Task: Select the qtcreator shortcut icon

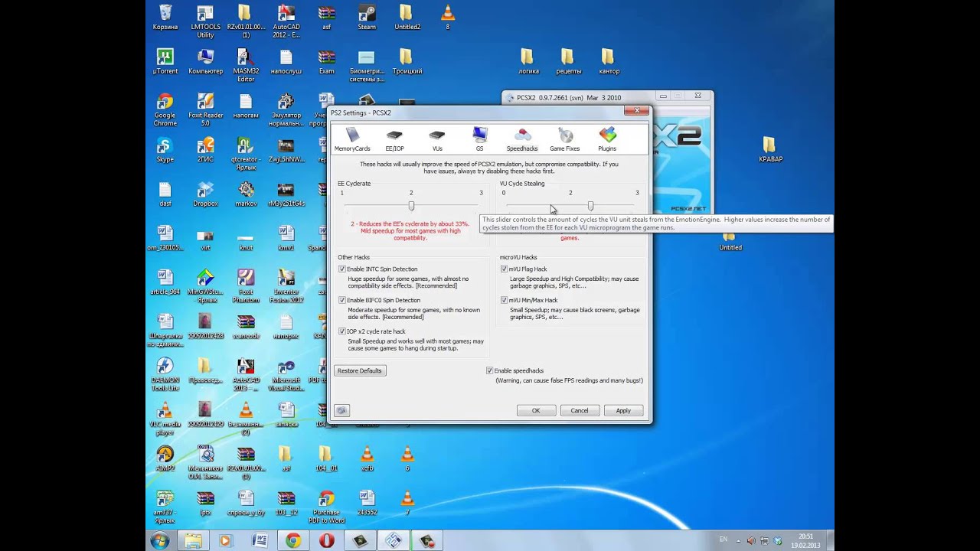Action: 246,154
